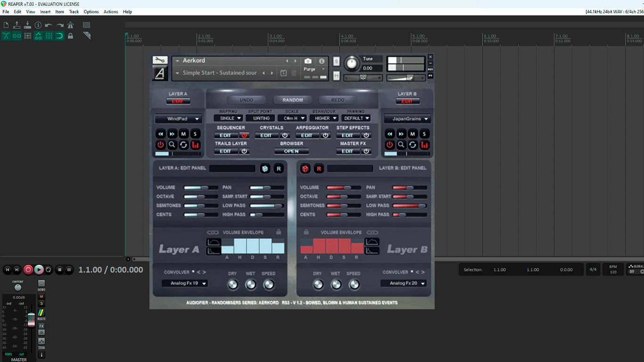This screenshot has width=644, height=362.
Task: Open the Purge dropdown
Action: (314, 69)
